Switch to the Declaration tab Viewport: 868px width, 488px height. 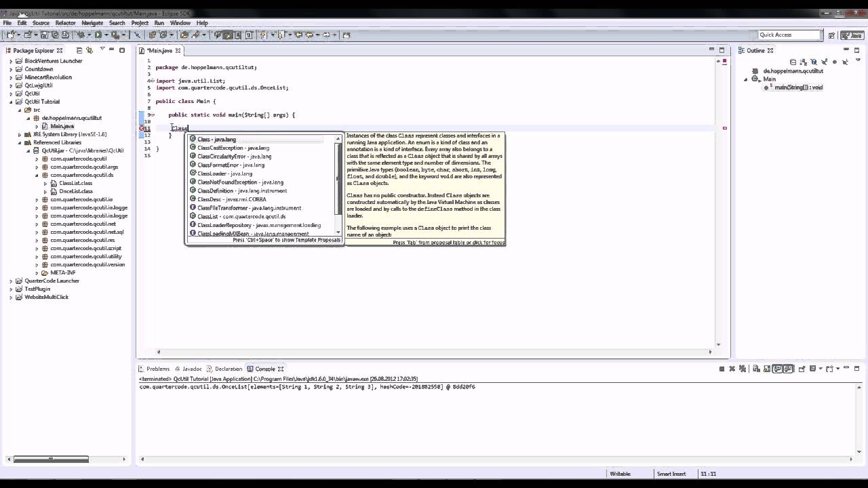point(224,369)
